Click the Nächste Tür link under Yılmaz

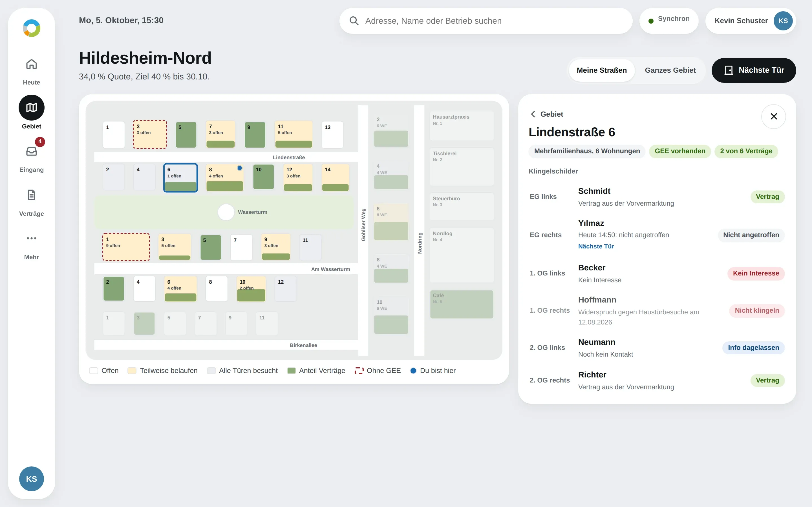[x=596, y=246]
